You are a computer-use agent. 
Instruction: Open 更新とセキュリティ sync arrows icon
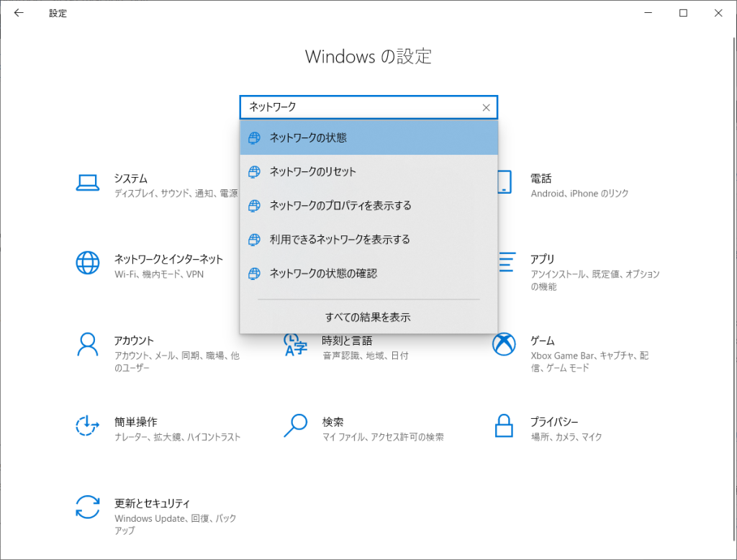87,507
